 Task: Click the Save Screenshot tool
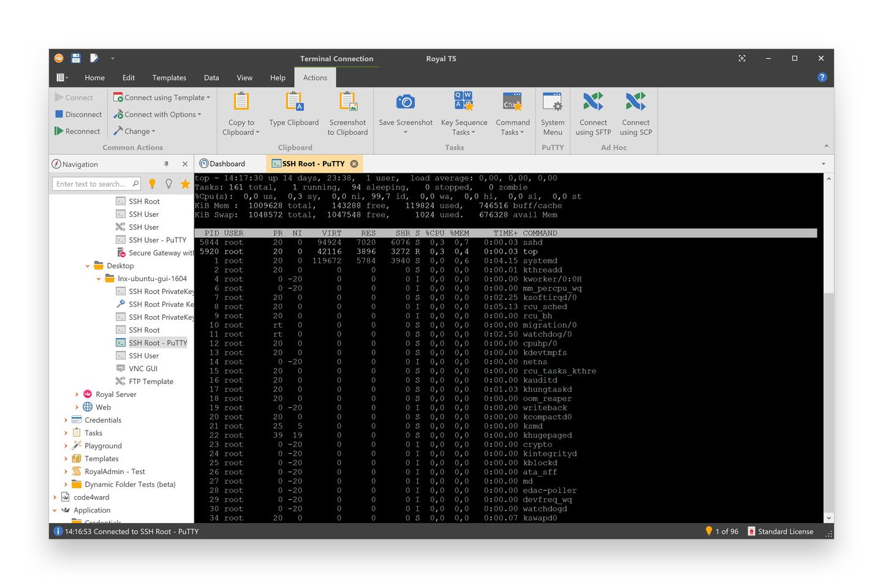point(405,110)
